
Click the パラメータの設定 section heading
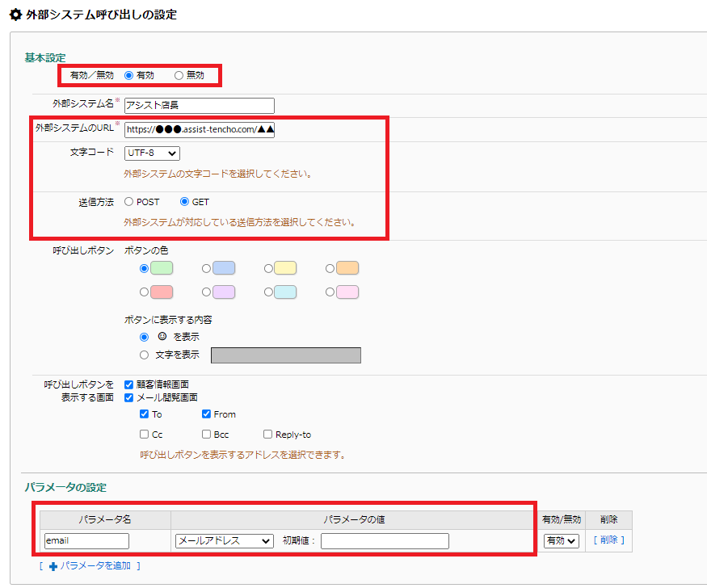(x=65, y=488)
